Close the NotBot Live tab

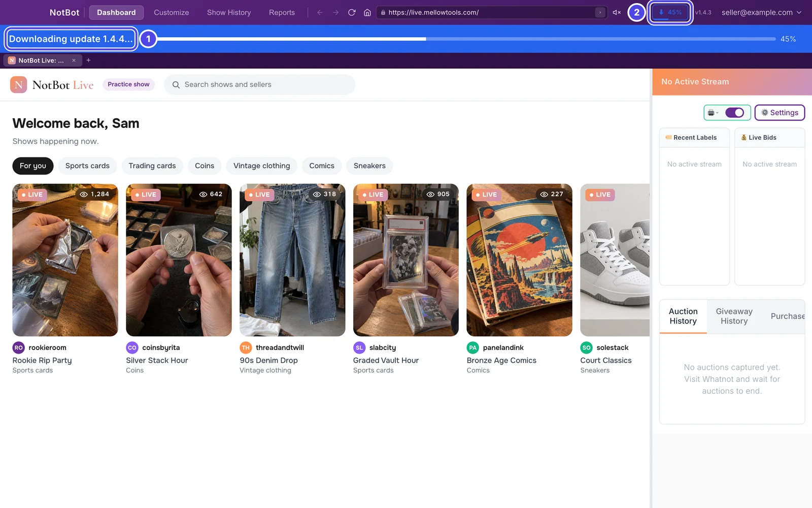point(74,60)
